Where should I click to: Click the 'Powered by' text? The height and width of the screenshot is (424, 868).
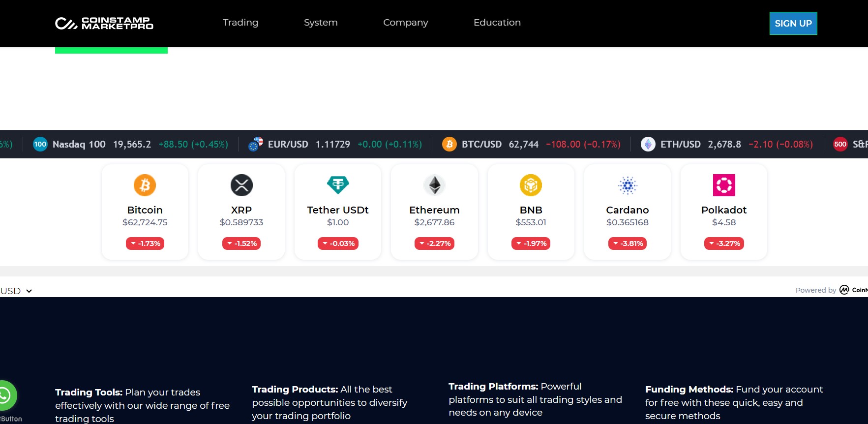[816, 290]
